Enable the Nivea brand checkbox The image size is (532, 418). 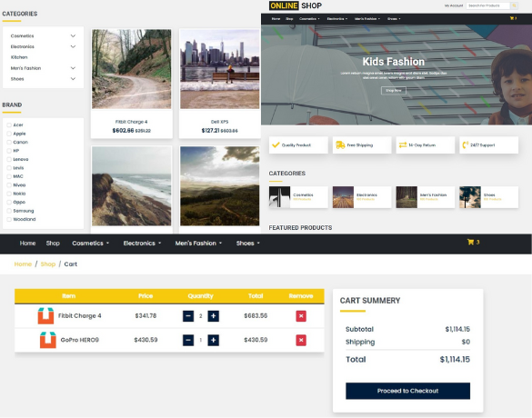click(x=9, y=184)
